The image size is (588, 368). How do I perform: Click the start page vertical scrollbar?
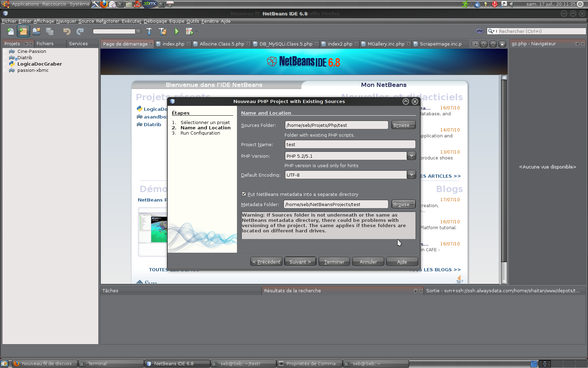tap(504, 179)
